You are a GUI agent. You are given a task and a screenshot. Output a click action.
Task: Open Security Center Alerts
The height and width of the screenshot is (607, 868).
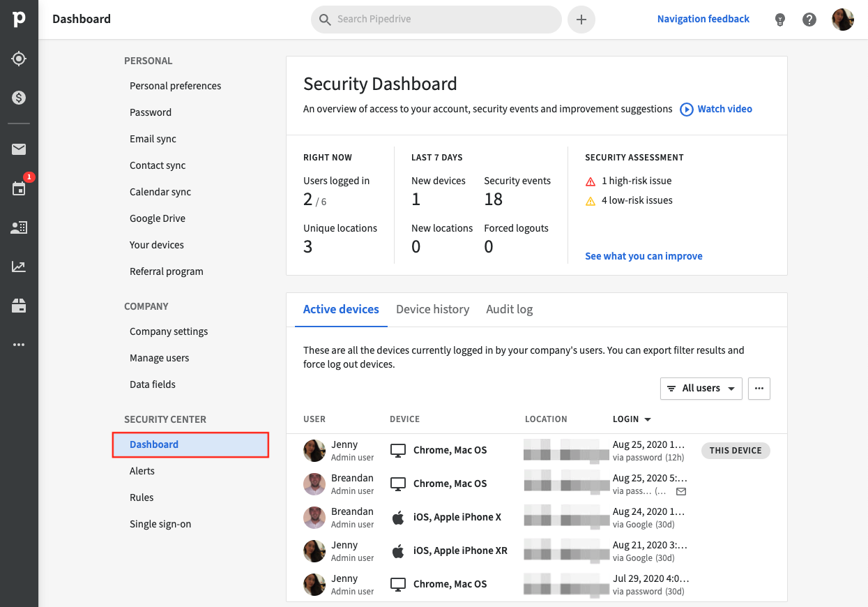tap(142, 471)
